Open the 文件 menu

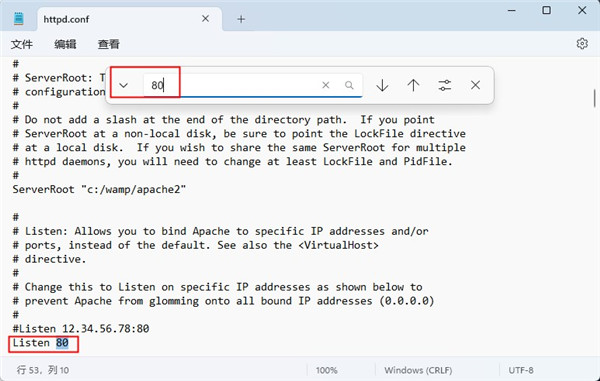pyautogui.click(x=22, y=44)
